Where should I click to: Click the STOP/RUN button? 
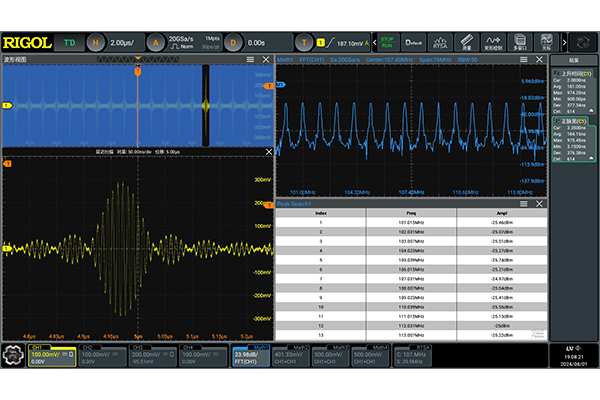pos(387,42)
